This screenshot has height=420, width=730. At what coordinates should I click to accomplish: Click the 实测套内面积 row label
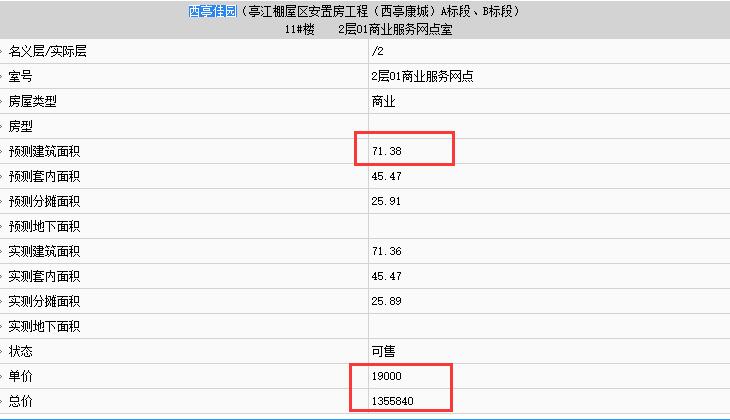(44, 277)
